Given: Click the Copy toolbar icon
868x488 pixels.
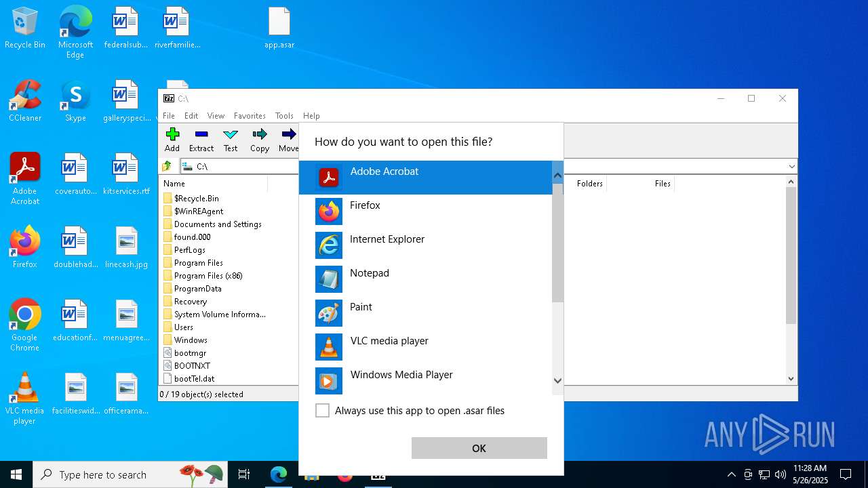Looking at the screenshot, I should pyautogui.click(x=260, y=140).
